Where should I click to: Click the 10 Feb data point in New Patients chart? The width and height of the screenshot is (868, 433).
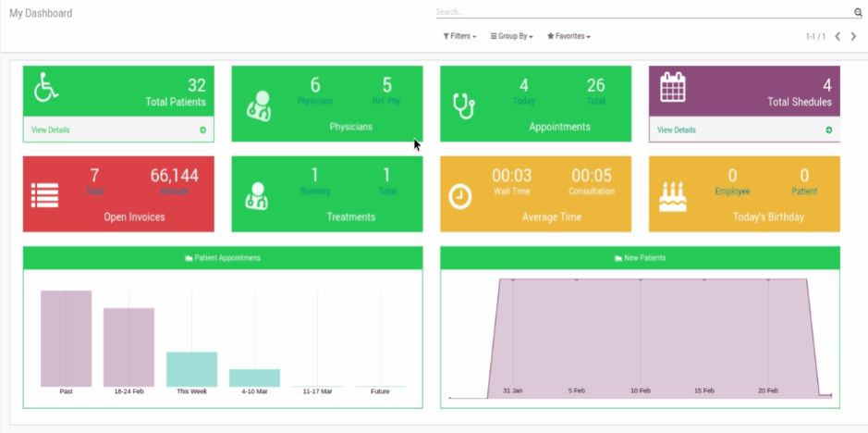click(641, 278)
